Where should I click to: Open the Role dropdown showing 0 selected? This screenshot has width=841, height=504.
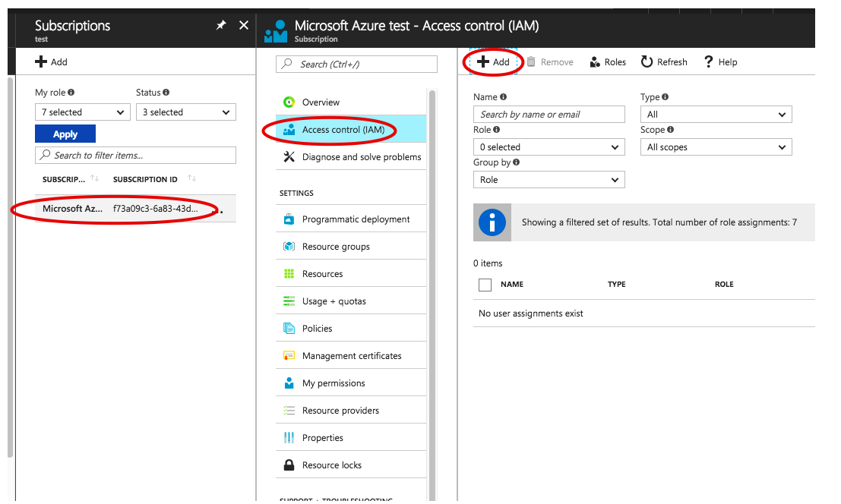[x=549, y=146]
